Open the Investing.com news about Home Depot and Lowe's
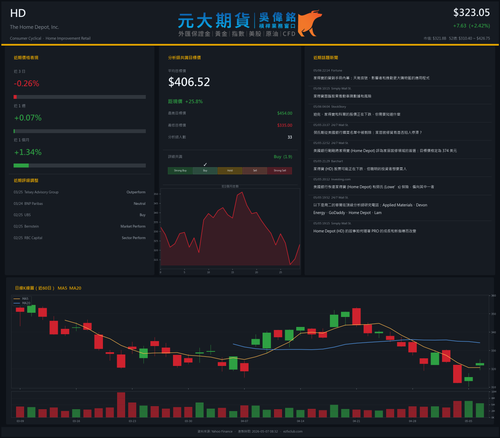 tap(373, 187)
